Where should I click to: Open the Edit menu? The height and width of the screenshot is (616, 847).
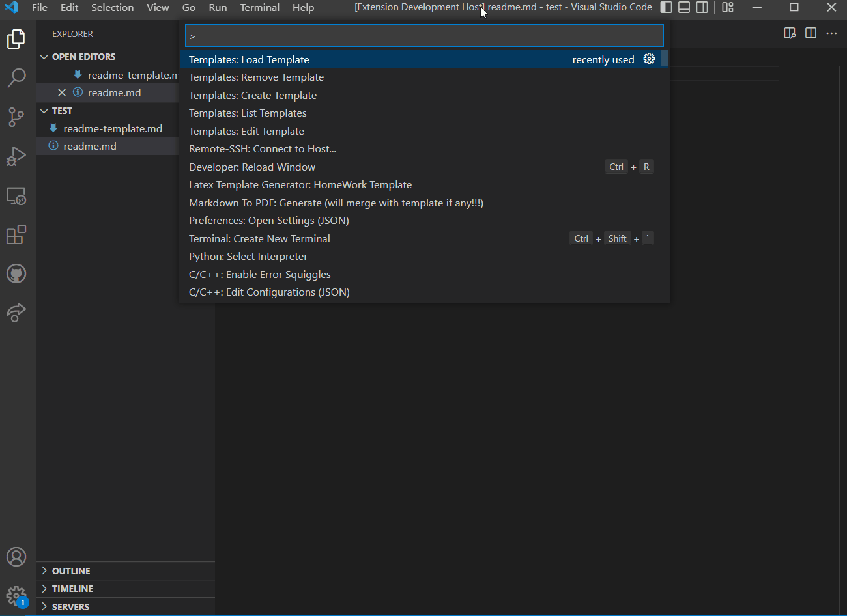(x=70, y=7)
